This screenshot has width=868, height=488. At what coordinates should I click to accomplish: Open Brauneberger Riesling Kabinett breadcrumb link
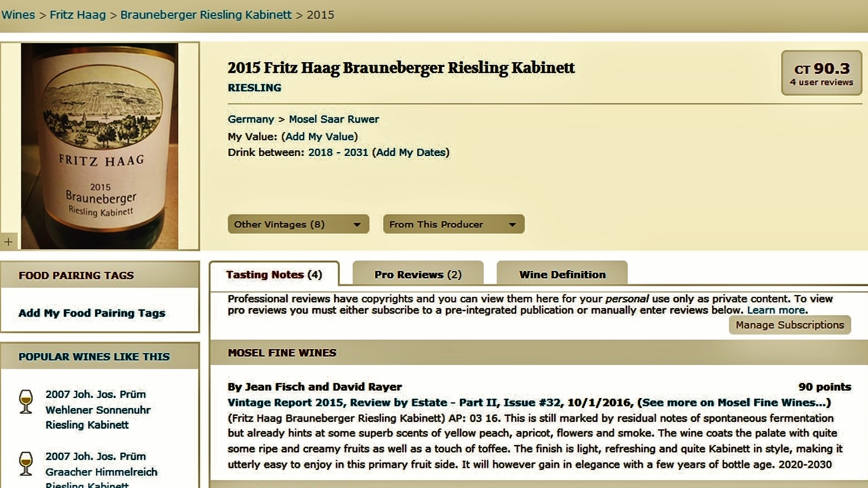(206, 15)
